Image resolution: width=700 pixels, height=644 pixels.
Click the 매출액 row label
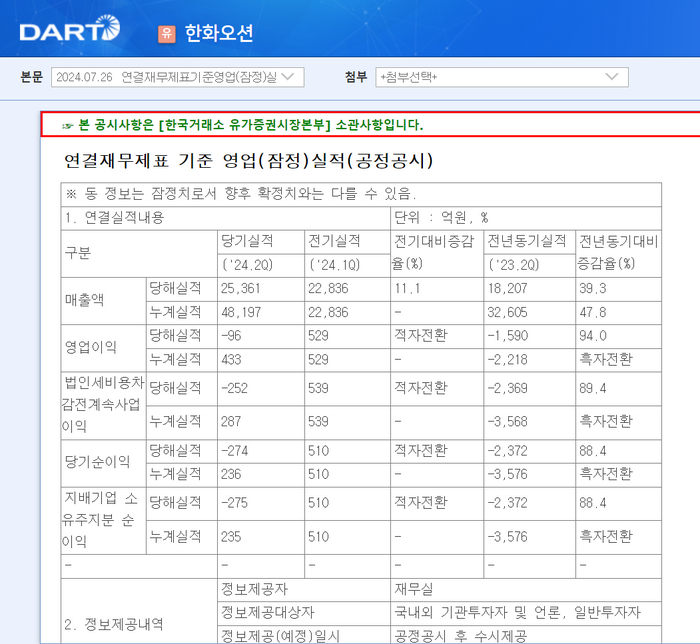coord(85,300)
